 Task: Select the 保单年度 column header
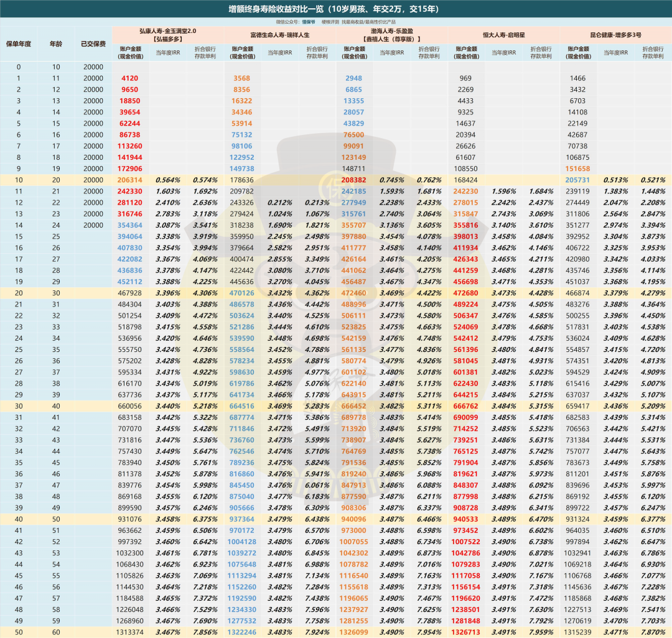point(19,44)
